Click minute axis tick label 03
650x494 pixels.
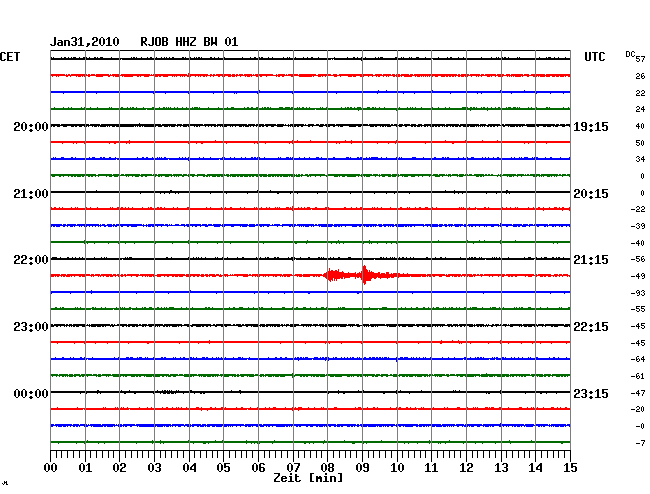point(154,467)
